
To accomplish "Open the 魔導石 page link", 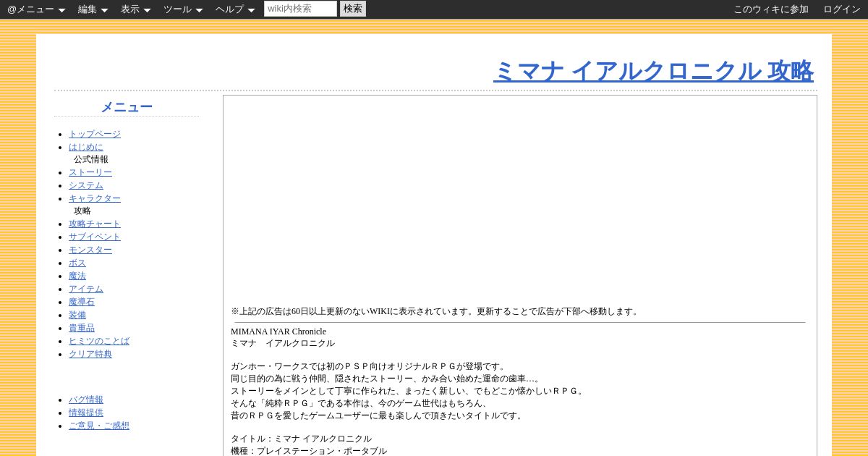I will (x=82, y=302).
